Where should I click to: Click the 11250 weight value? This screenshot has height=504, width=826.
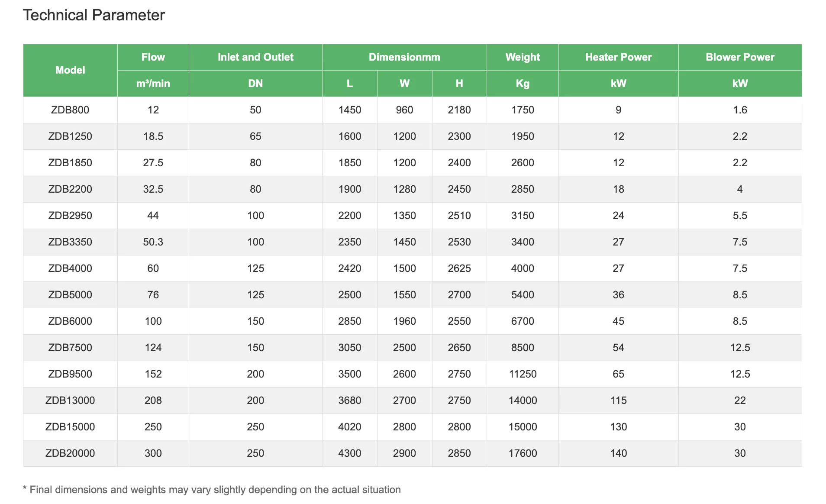(523, 374)
